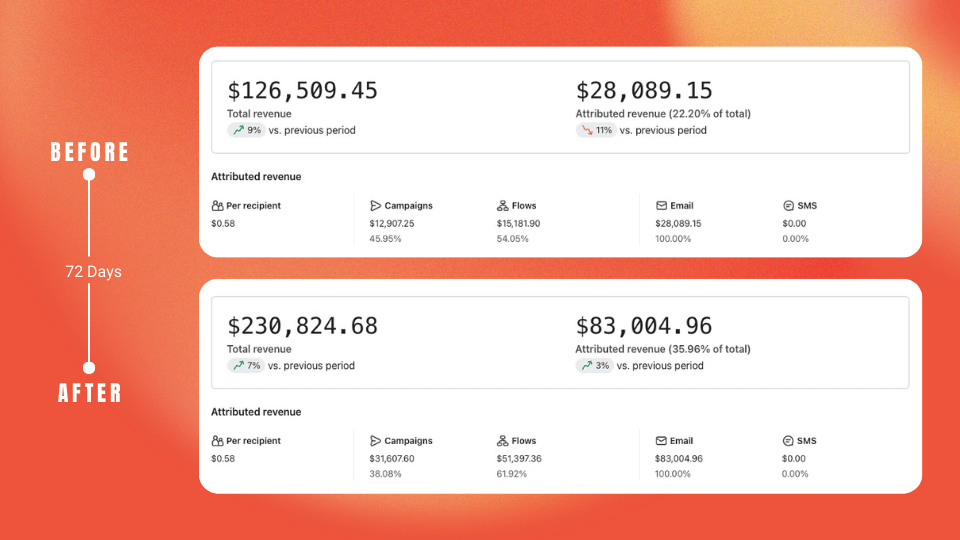Click the 72 Days timeline label
The image size is (960, 540).
coord(93,271)
